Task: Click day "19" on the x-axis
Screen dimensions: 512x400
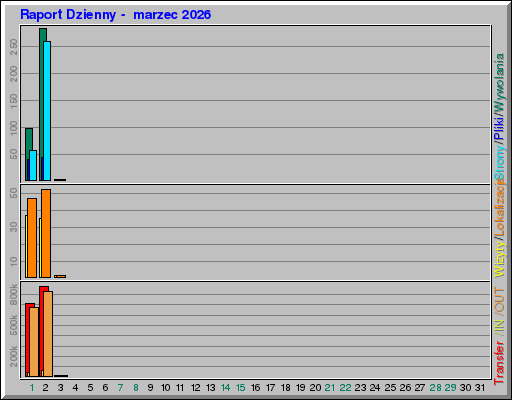Action: coord(301,388)
